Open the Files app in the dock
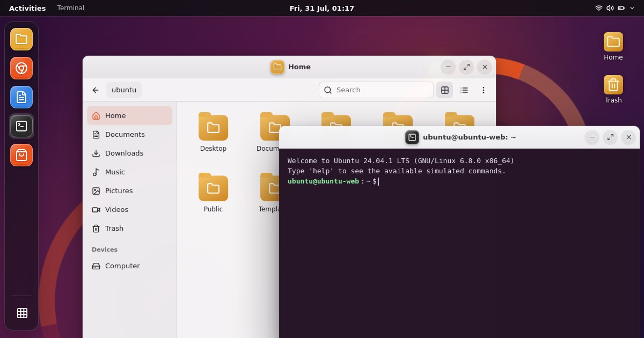Screen dimensions: 644x338 tap(21, 39)
